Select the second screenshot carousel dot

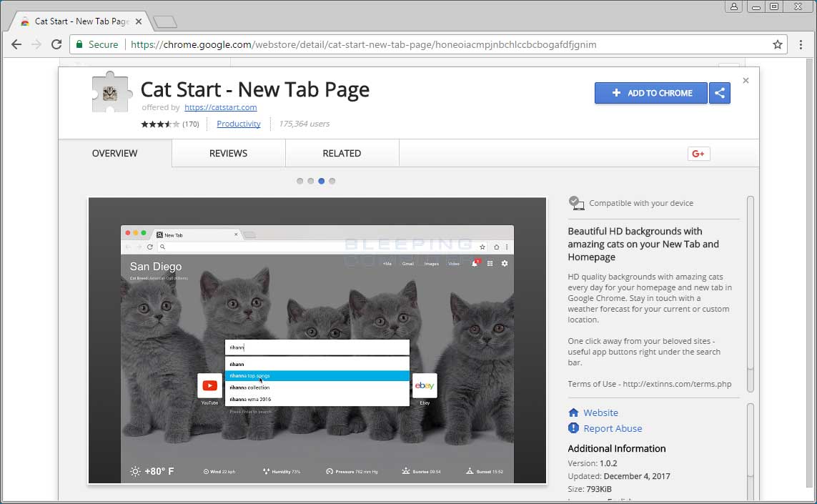point(310,181)
